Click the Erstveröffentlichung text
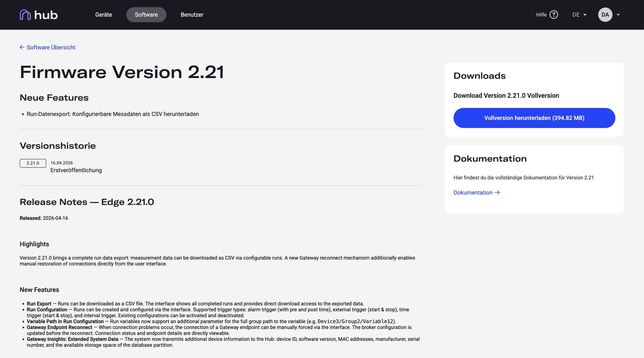This screenshot has width=644, height=358. [76, 170]
